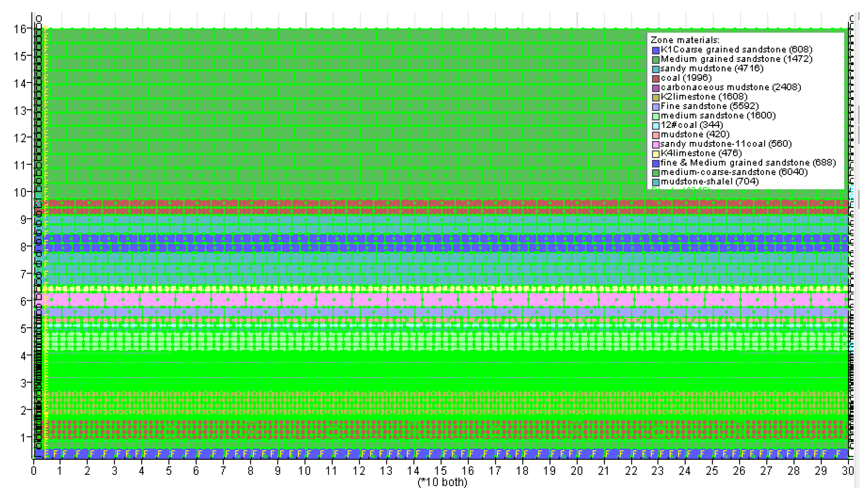Select the sandy mudstone-11coal pink swatch
868x498 pixels.
coord(655,144)
